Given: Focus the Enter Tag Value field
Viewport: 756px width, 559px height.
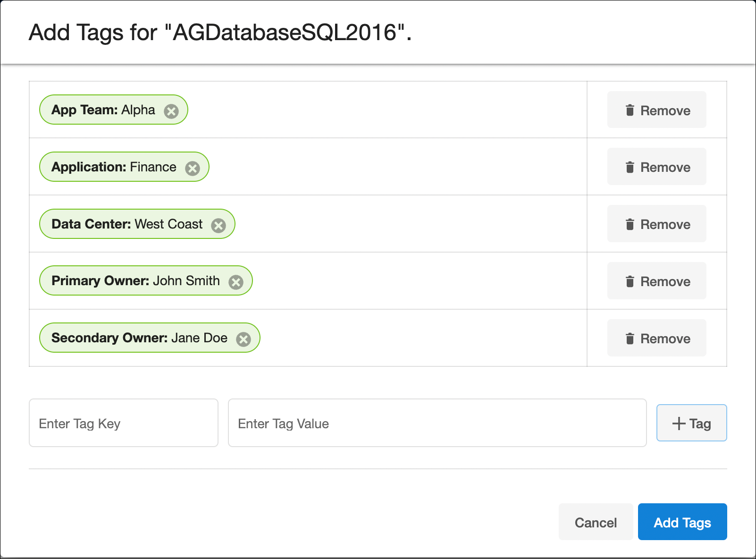Looking at the screenshot, I should coord(437,423).
